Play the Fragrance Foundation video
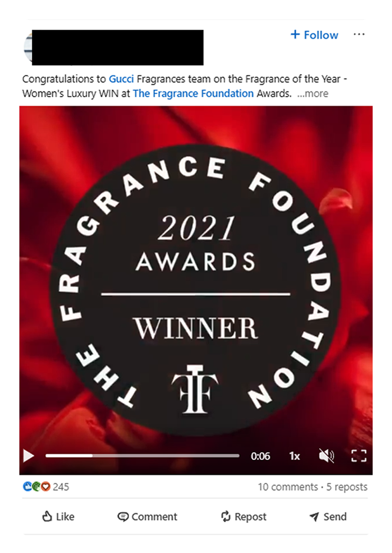 [28, 456]
